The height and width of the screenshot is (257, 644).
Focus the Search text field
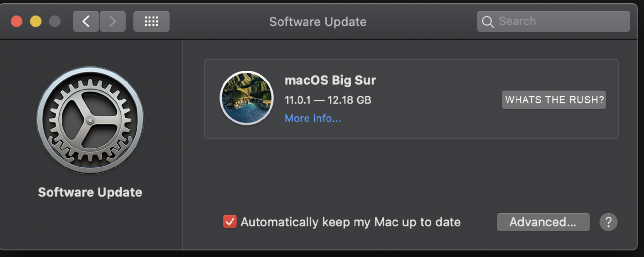coord(553,22)
